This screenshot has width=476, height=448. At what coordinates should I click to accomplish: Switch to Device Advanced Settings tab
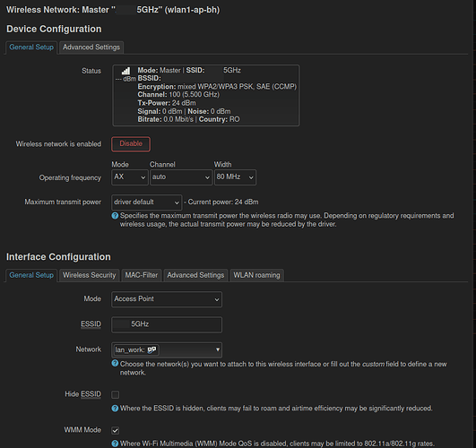(x=91, y=47)
